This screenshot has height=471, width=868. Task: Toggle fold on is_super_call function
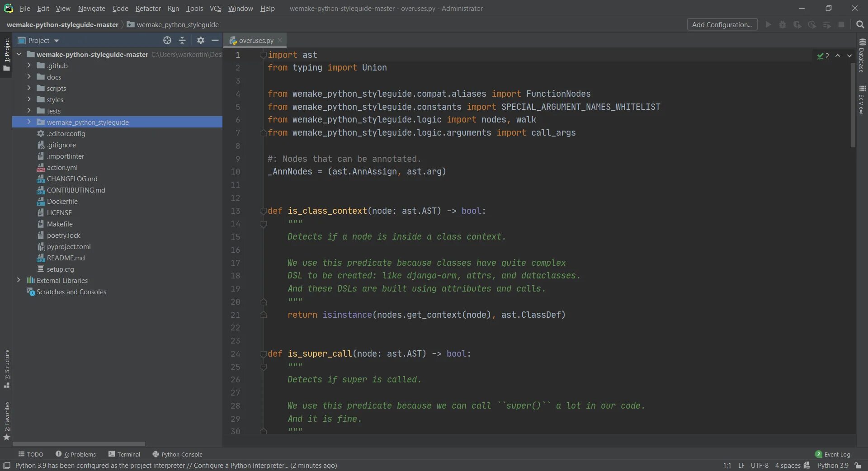[264, 353]
